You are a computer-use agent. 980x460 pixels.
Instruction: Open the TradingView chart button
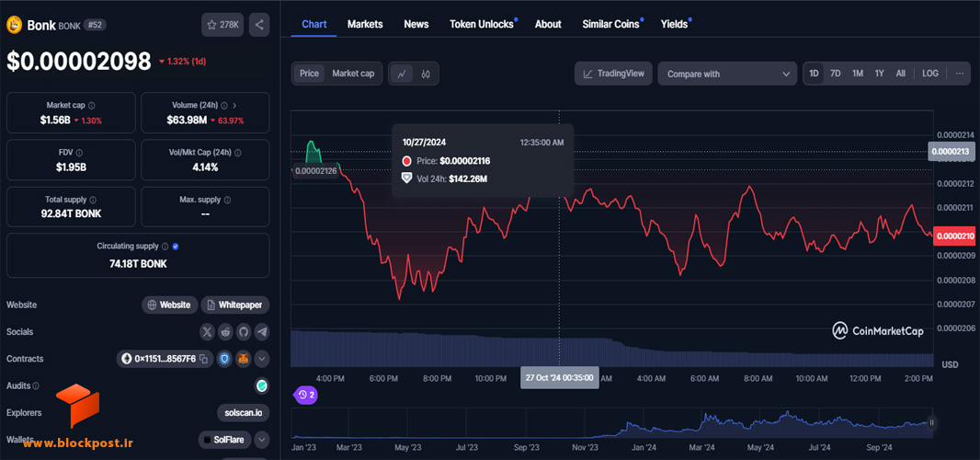614,74
